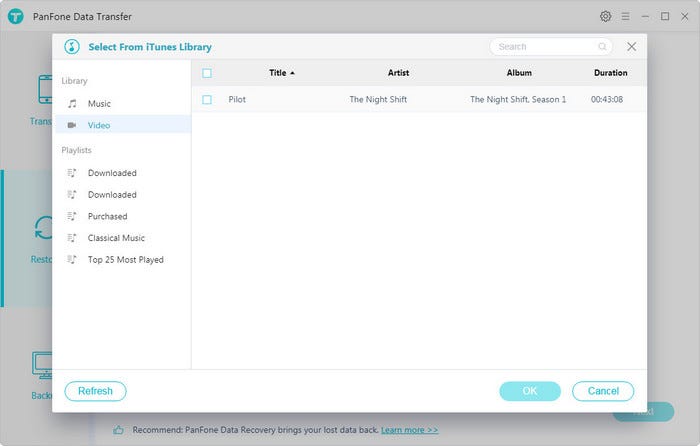Click the Cancel button

(x=603, y=391)
